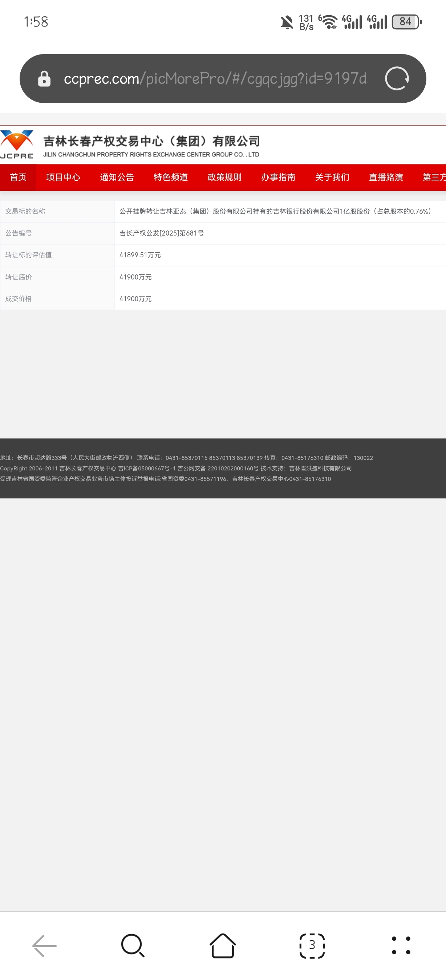Open the 项目中心 menu item

point(63,177)
